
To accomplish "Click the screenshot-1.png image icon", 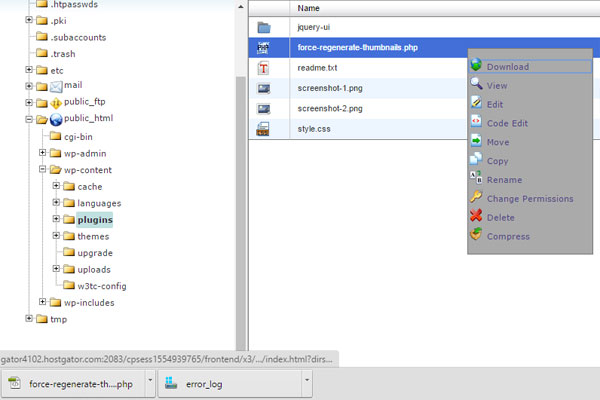I will click(264, 89).
